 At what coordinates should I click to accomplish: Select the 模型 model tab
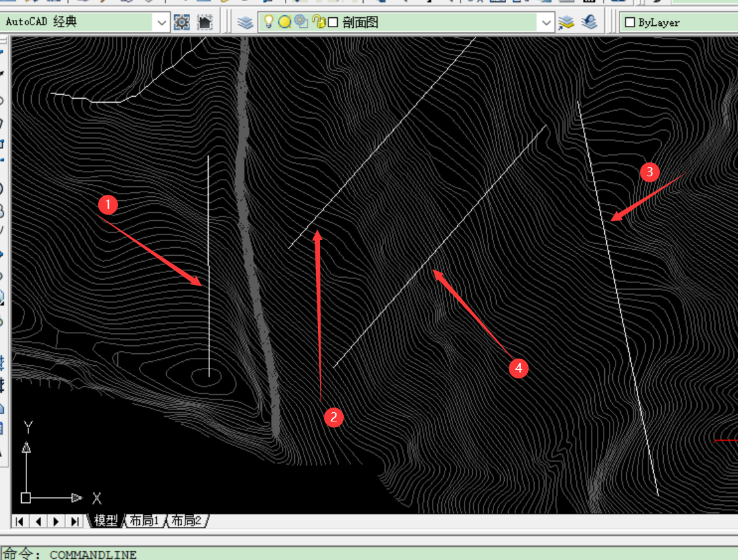[x=106, y=521]
